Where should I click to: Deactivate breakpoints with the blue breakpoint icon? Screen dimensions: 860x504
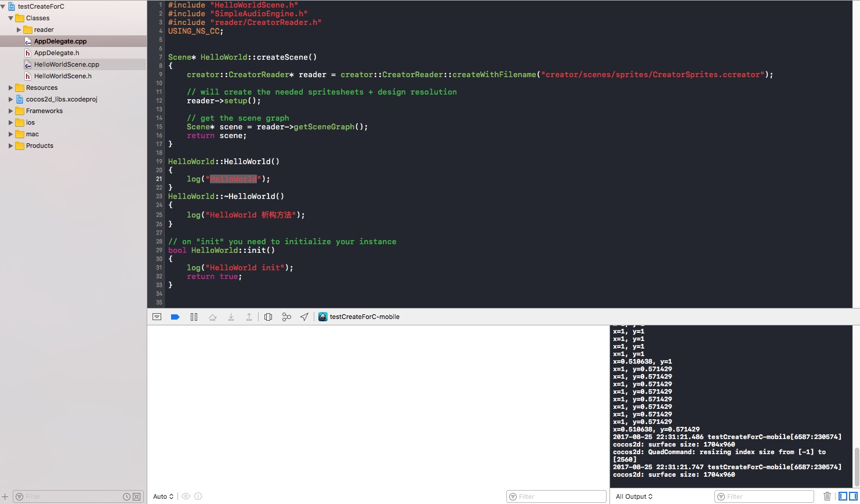(175, 317)
